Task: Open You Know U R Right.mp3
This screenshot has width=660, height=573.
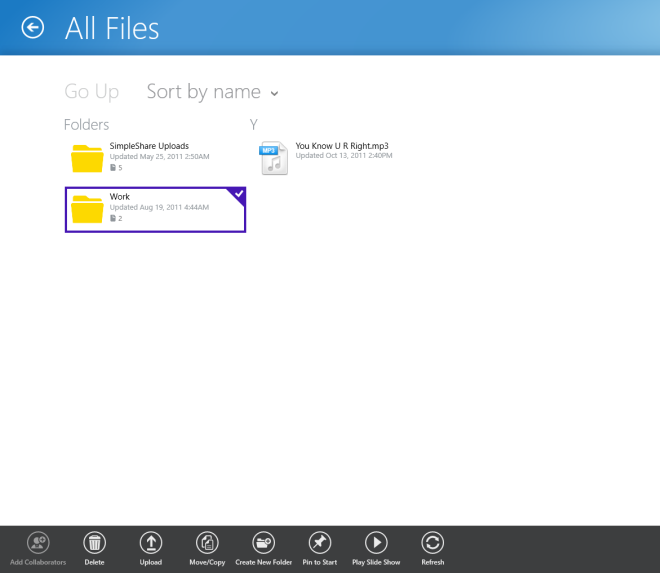Action: tap(342, 146)
